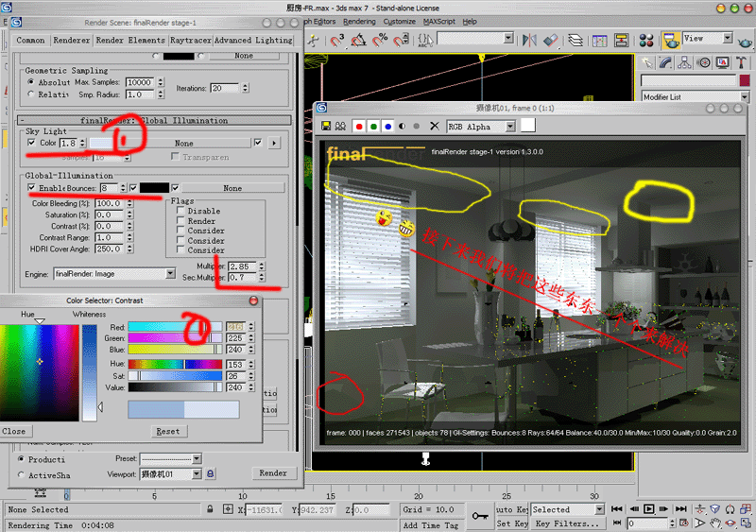
Task: Select the ActiveShade render mode radio
Action: (x=21, y=474)
